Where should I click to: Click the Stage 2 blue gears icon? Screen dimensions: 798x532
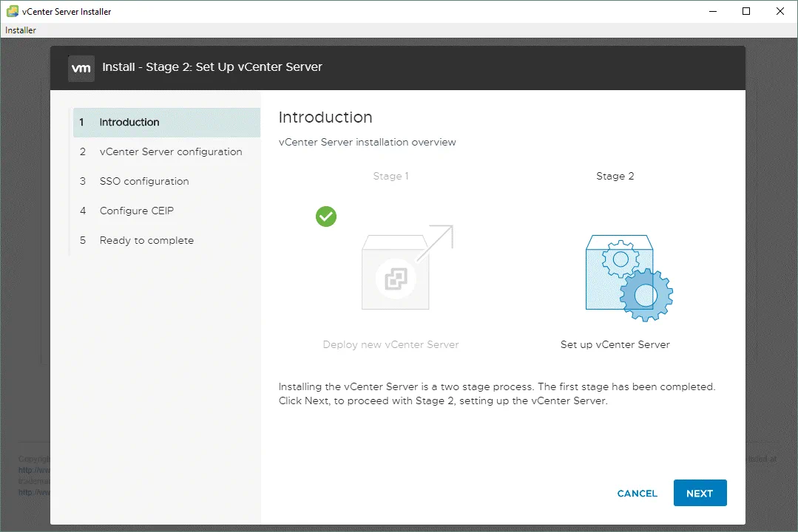(628, 277)
